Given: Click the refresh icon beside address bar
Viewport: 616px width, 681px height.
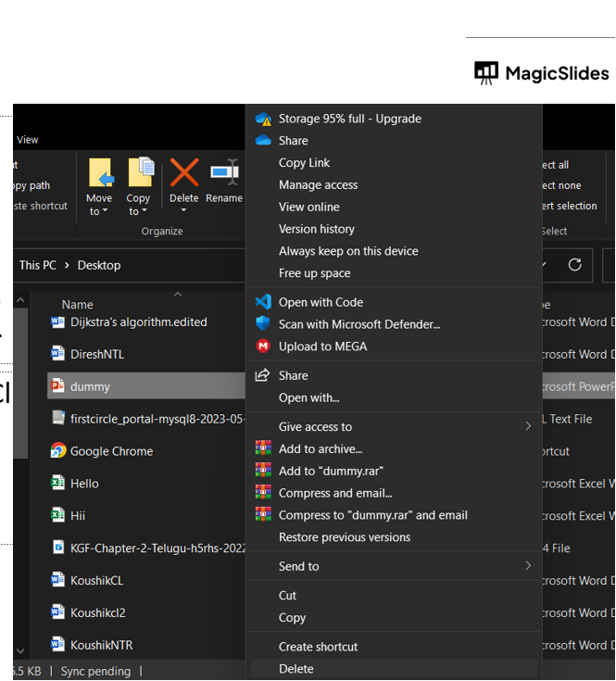Looking at the screenshot, I should coord(574,265).
